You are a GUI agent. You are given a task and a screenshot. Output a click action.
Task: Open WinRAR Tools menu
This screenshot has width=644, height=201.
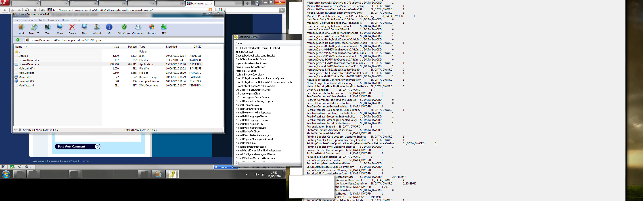[x=42, y=20]
